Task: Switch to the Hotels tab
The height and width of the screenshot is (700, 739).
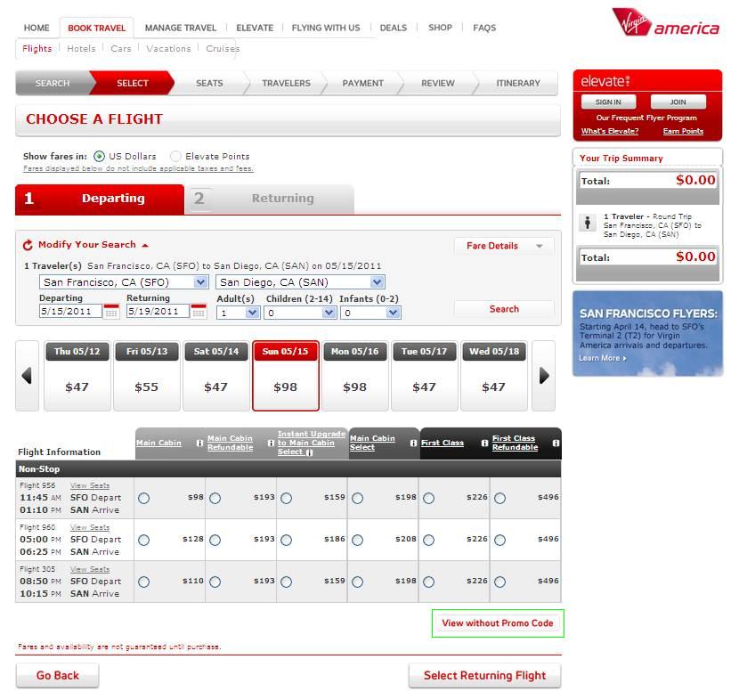Action: tap(81, 49)
